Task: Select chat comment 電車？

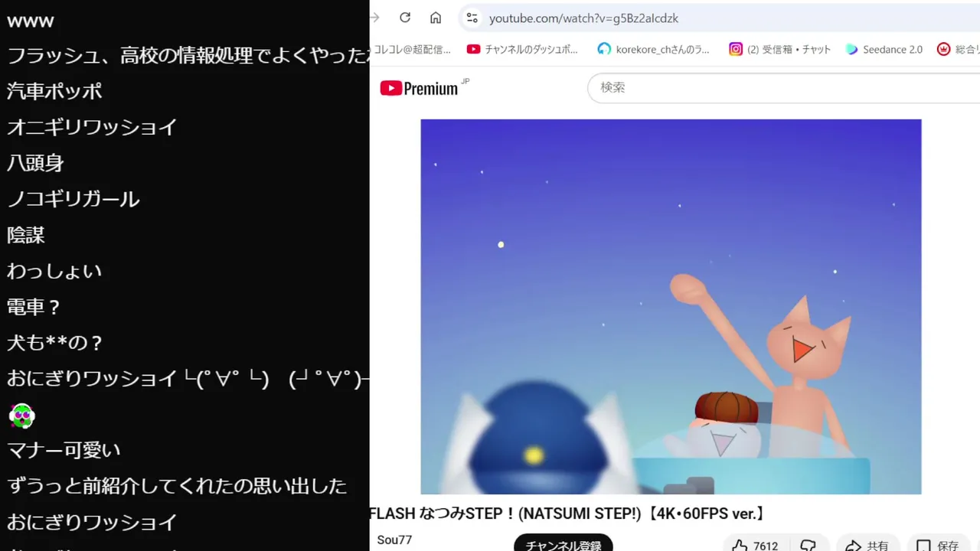Action: click(x=34, y=307)
